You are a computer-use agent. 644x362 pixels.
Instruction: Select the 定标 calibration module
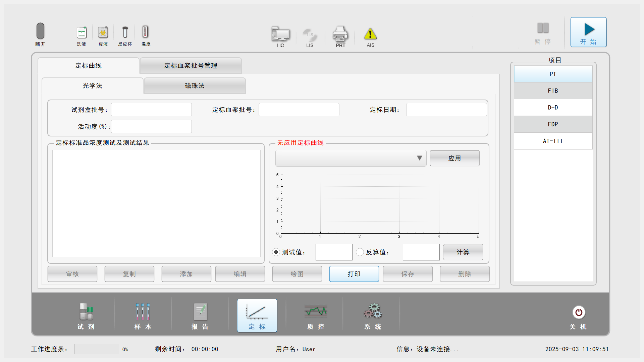[257, 316]
